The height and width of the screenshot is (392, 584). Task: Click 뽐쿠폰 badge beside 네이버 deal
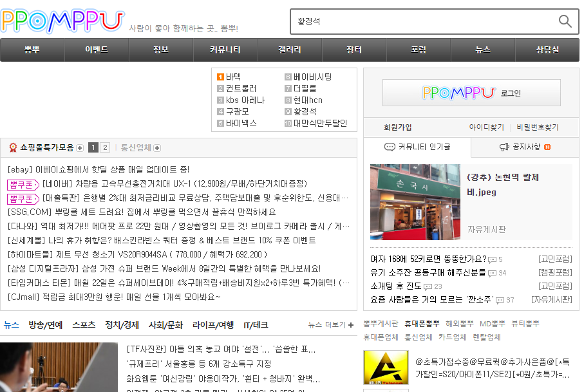(23, 185)
